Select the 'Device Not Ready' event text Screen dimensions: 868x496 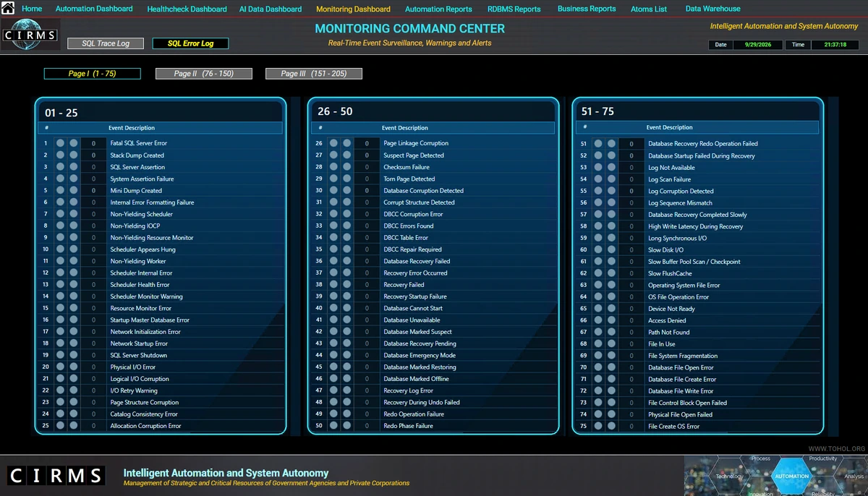coord(672,309)
